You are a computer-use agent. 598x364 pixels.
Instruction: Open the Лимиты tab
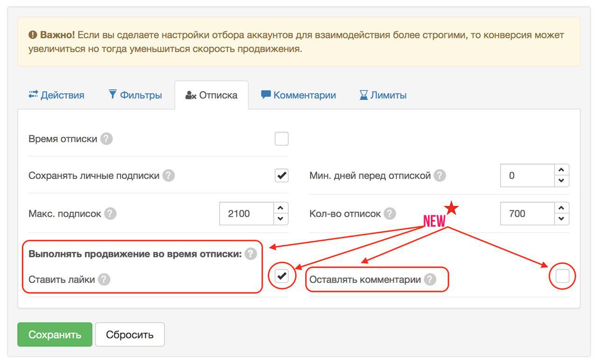[x=383, y=95]
